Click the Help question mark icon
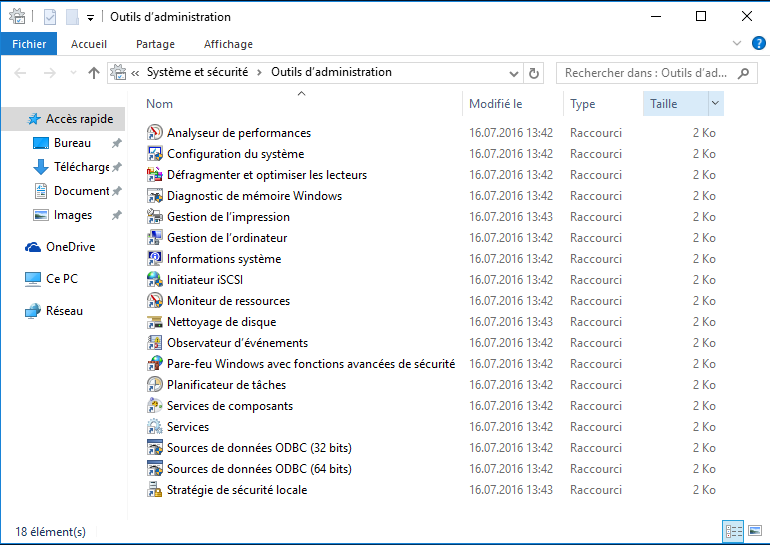The width and height of the screenshot is (770, 545). click(x=758, y=43)
